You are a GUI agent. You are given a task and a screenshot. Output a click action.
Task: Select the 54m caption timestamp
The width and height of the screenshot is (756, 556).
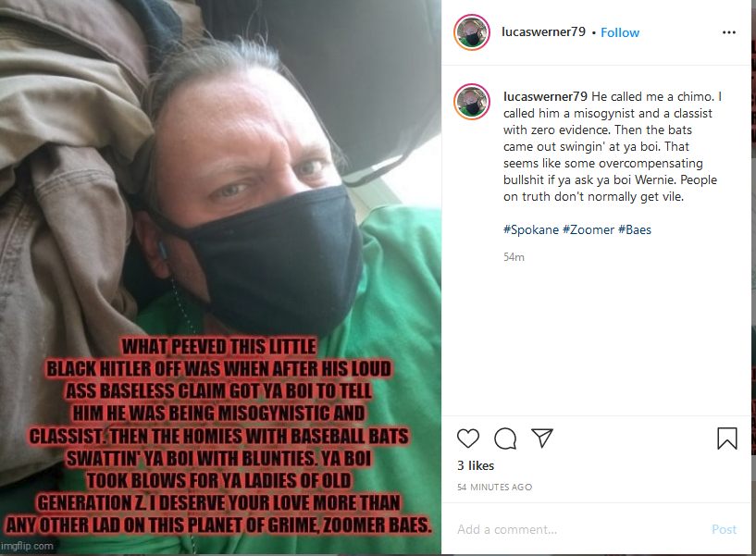514,257
